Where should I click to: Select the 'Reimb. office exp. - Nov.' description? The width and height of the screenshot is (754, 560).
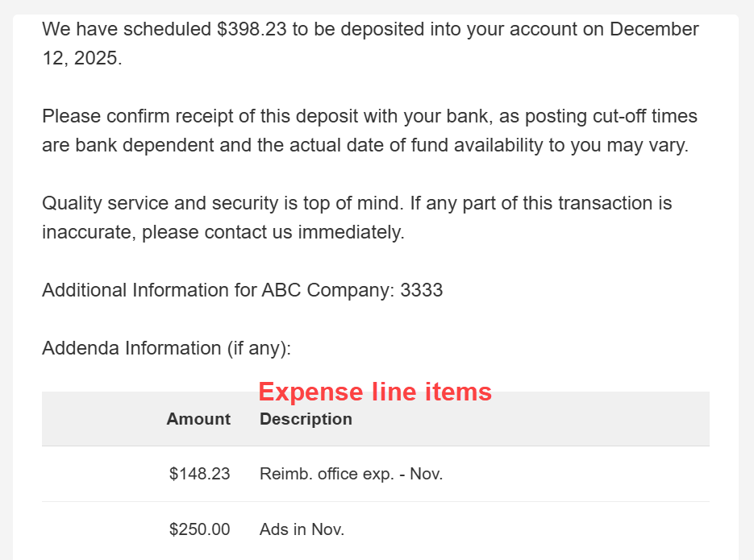[x=351, y=474]
